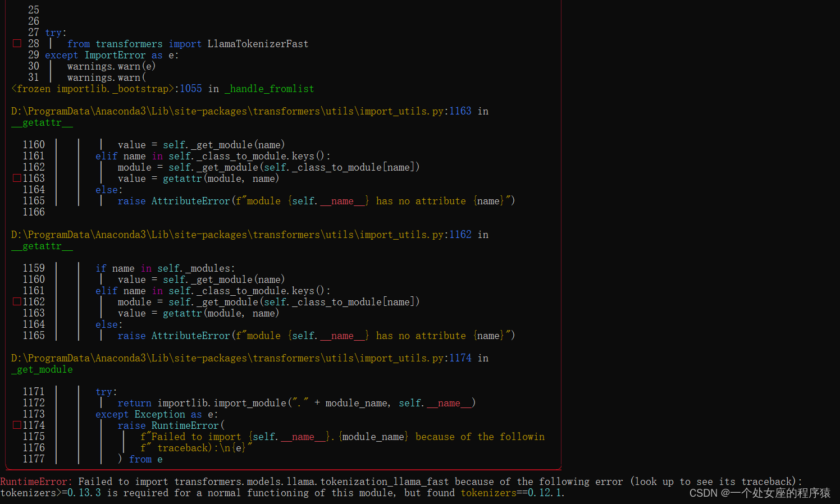Expand the first __getattr__ traceback frame
840x504 pixels.
point(42,122)
